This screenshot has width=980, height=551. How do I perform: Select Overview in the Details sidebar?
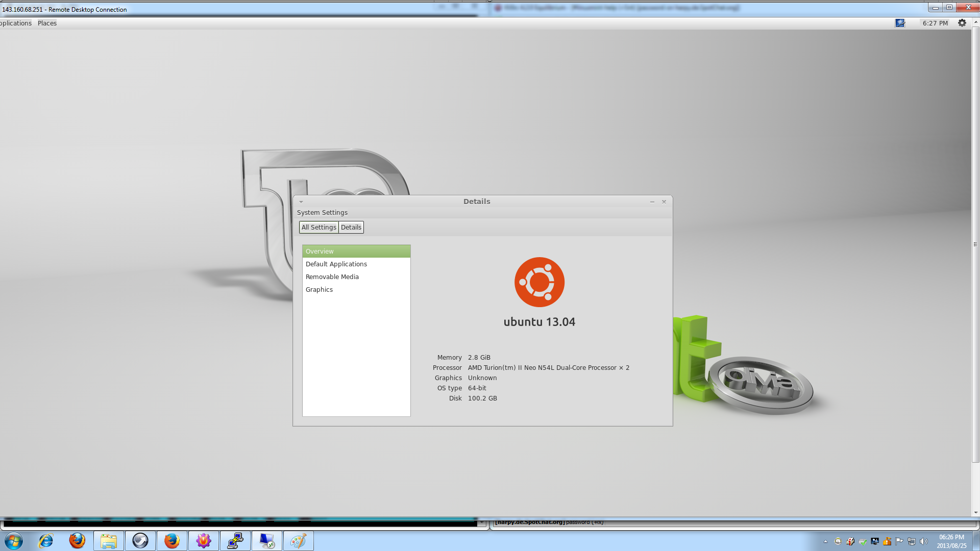coord(356,252)
